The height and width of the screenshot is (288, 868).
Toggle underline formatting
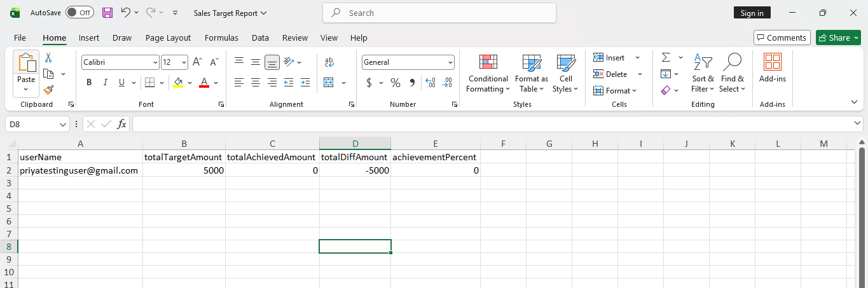(121, 83)
